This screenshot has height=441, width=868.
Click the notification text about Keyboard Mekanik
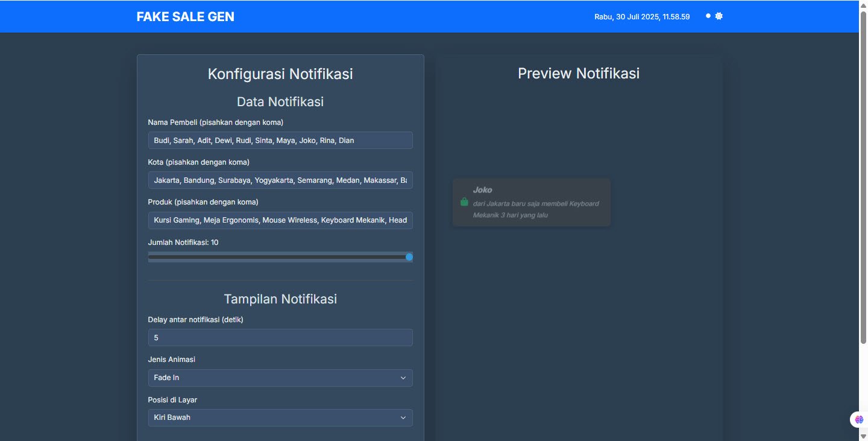tap(536, 209)
